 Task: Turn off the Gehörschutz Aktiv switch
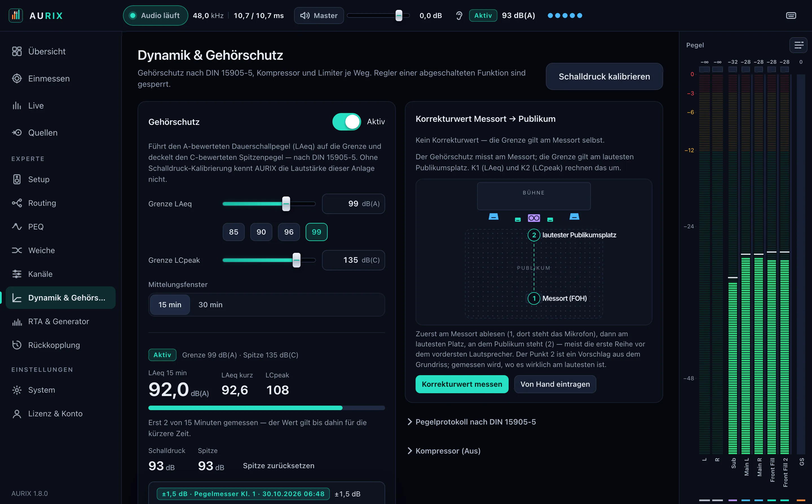click(x=346, y=122)
